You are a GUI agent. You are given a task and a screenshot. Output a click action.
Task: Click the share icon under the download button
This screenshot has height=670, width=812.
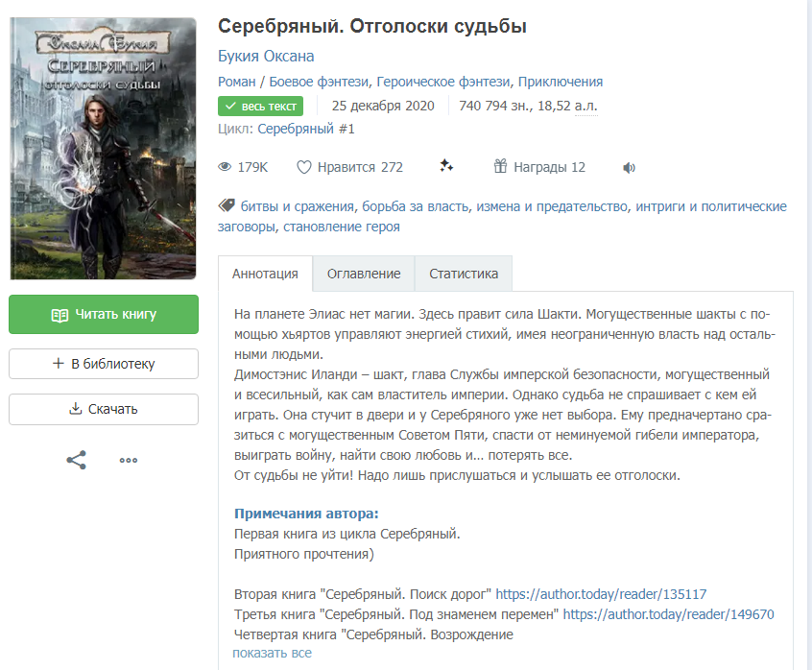tap(76, 460)
